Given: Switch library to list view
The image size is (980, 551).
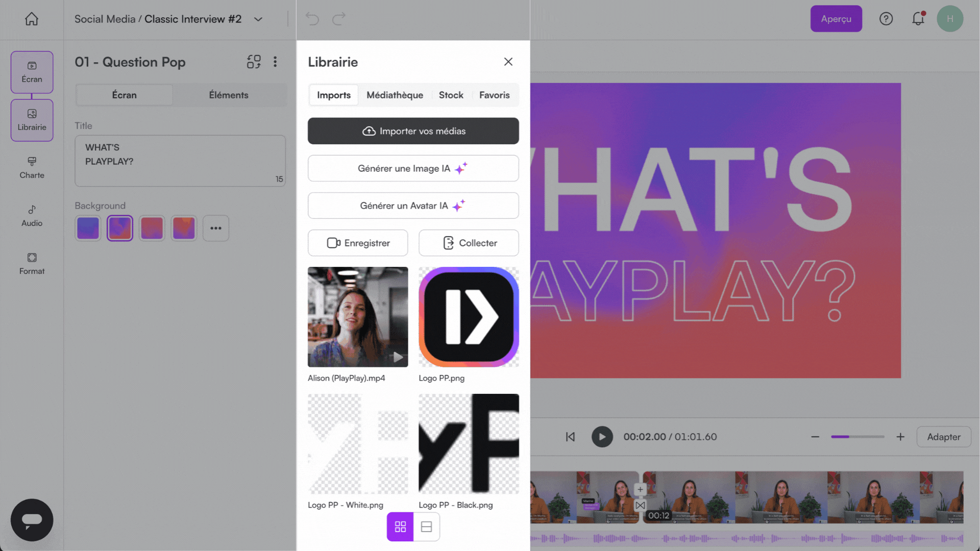Looking at the screenshot, I should pos(426,527).
